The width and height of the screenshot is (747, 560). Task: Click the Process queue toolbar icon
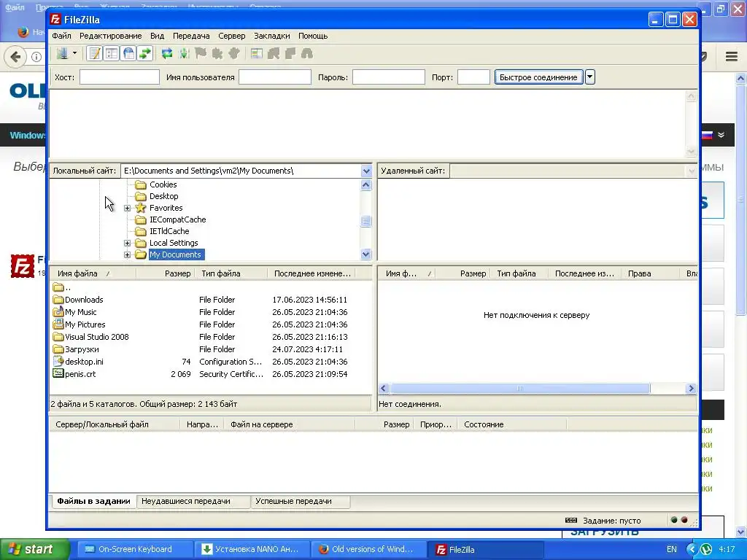tap(184, 53)
